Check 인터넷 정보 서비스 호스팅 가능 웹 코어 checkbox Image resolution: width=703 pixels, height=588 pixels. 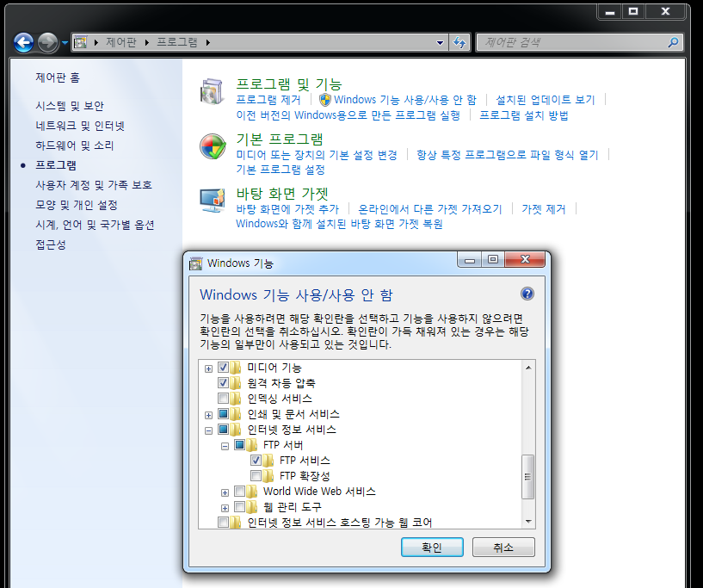[x=223, y=522]
